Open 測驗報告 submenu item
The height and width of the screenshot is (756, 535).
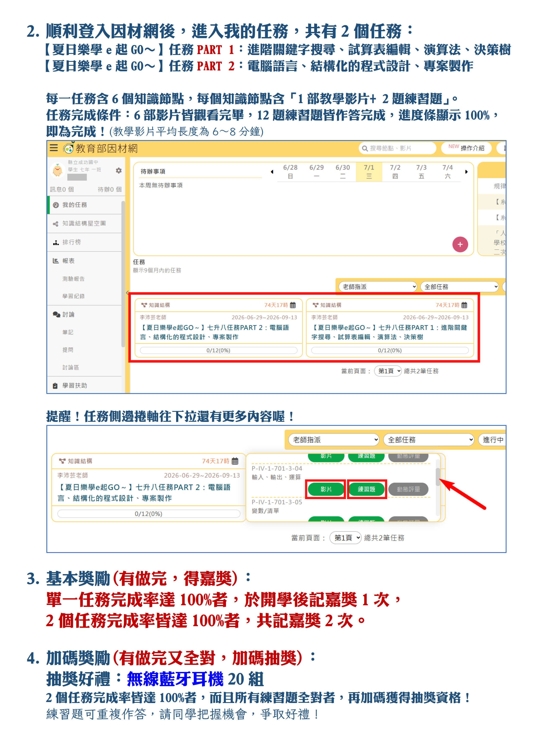click(74, 279)
